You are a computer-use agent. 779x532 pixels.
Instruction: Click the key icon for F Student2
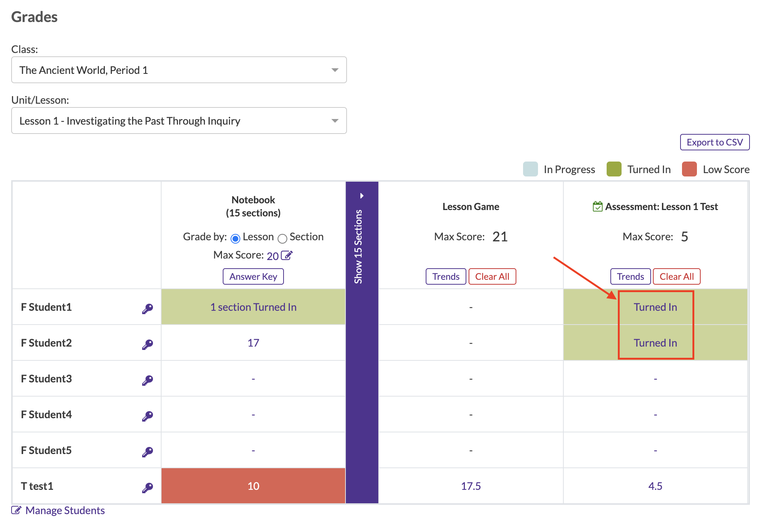(147, 344)
